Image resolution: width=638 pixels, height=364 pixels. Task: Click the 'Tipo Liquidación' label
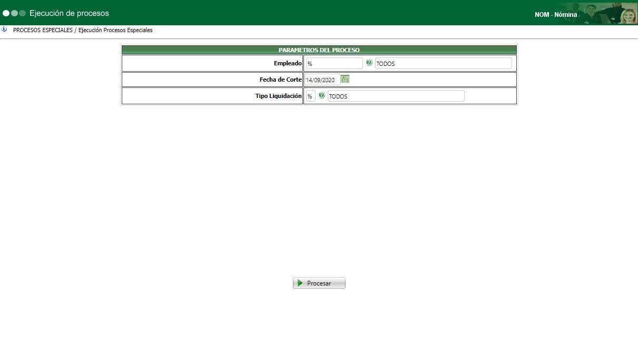pyautogui.click(x=279, y=96)
